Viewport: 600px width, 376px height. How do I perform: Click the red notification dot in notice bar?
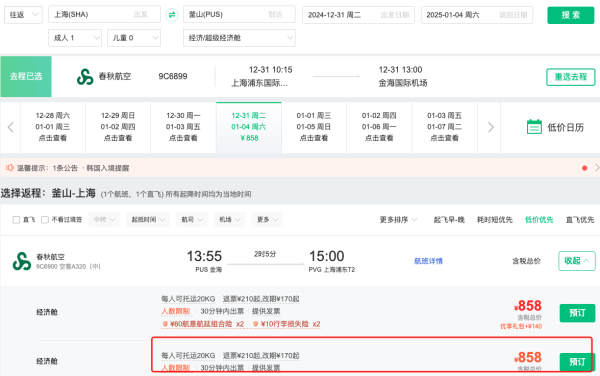pos(584,168)
